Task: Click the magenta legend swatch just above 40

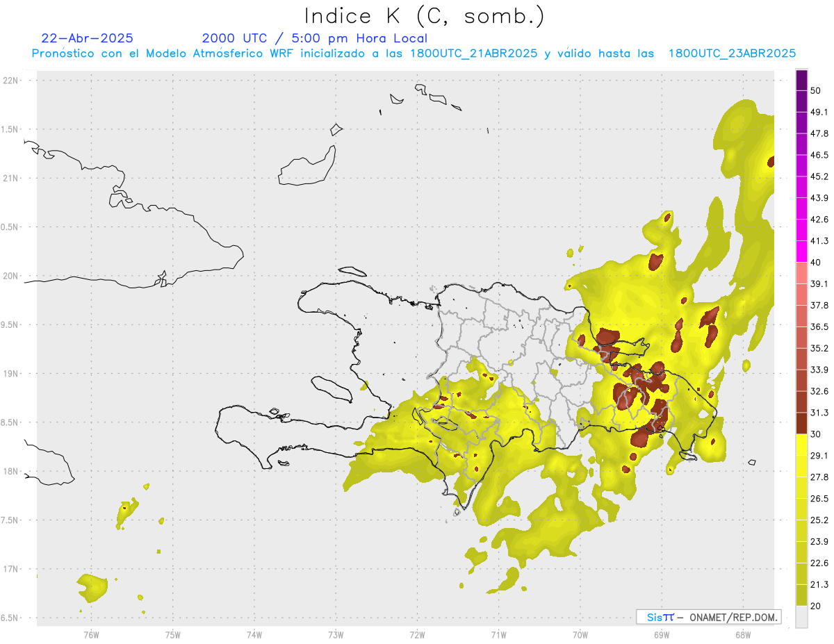Action: tap(801, 251)
